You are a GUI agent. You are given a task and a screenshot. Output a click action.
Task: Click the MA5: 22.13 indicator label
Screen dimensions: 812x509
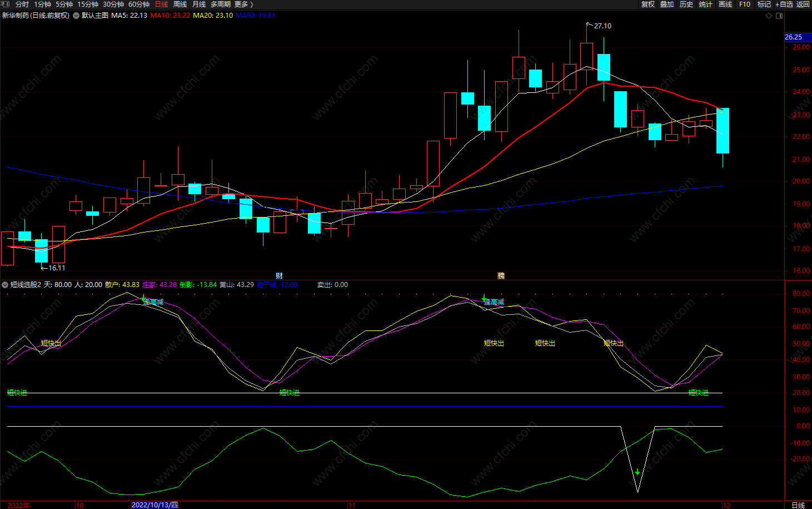[x=129, y=16]
